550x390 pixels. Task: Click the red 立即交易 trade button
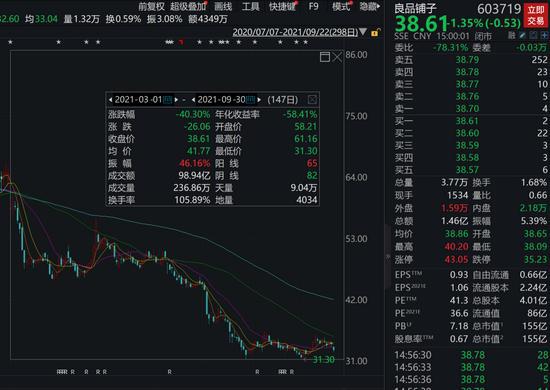536,15
